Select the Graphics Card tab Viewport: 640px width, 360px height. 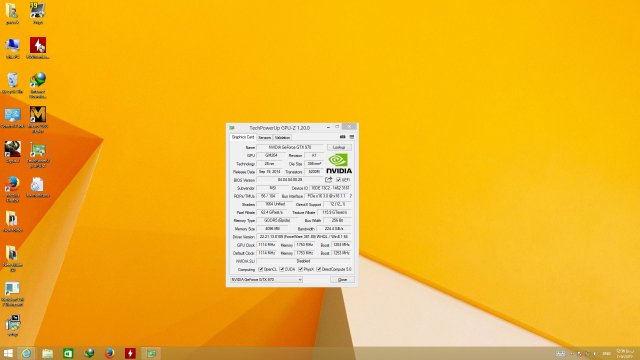click(x=243, y=137)
